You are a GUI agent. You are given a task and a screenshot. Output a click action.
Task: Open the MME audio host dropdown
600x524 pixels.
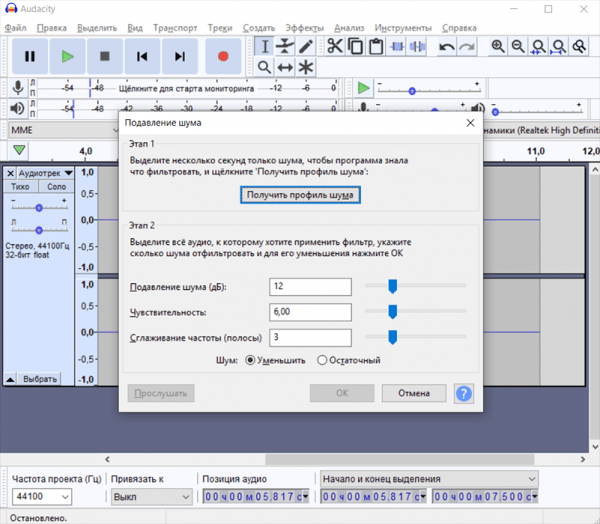pyautogui.click(x=64, y=130)
